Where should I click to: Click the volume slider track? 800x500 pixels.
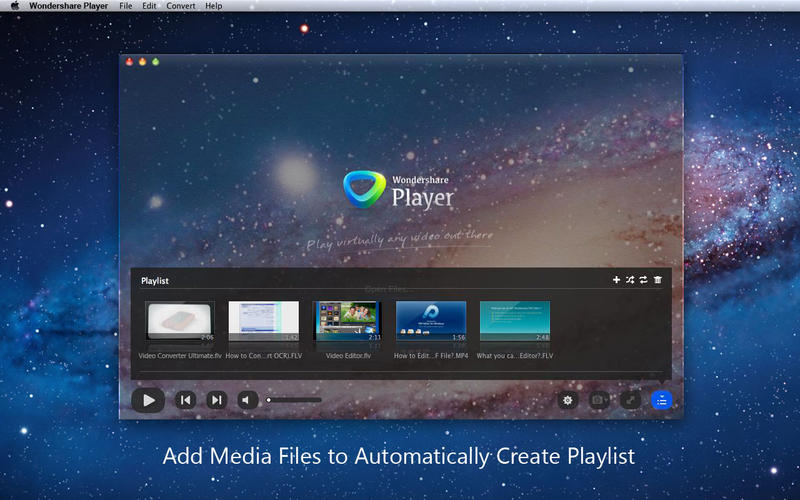point(294,400)
